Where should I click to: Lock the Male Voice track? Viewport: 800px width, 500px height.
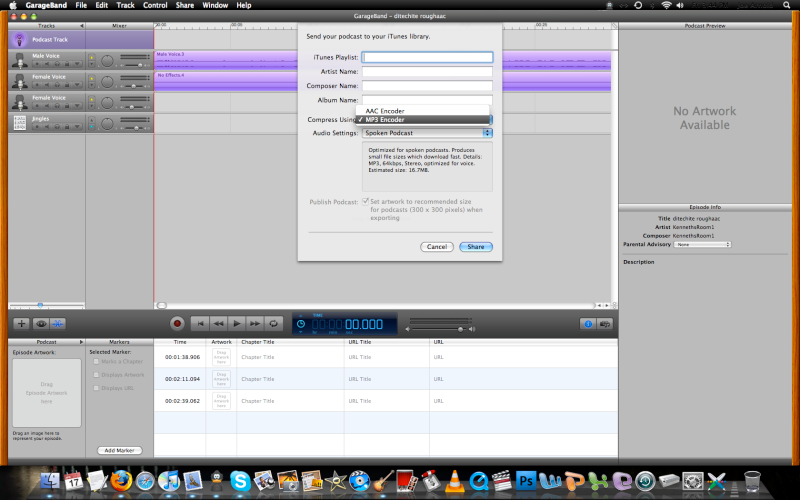pos(66,64)
